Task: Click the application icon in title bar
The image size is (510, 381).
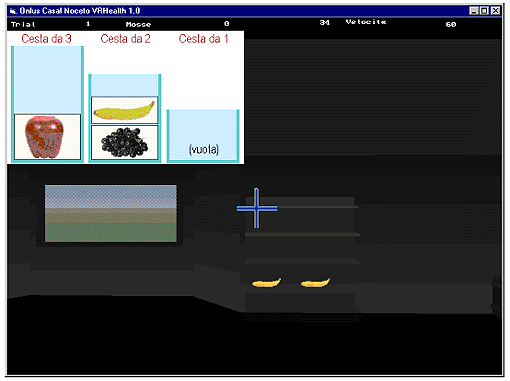Action: pyautogui.click(x=13, y=11)
